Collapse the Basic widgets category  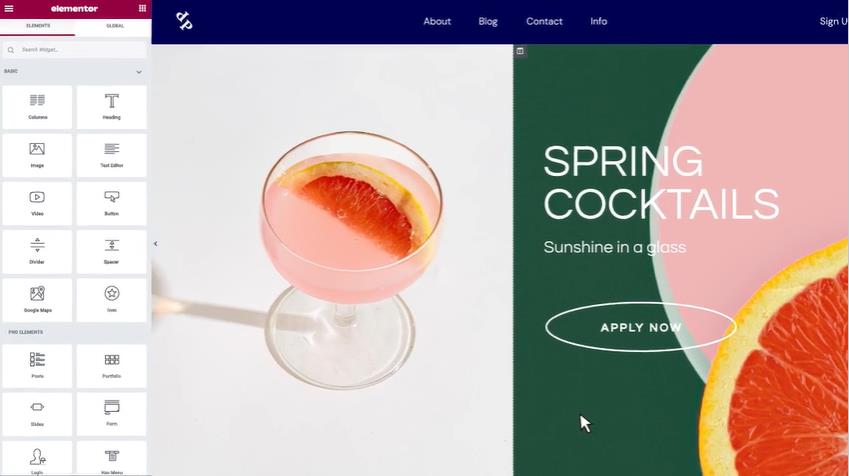[139, 71]
